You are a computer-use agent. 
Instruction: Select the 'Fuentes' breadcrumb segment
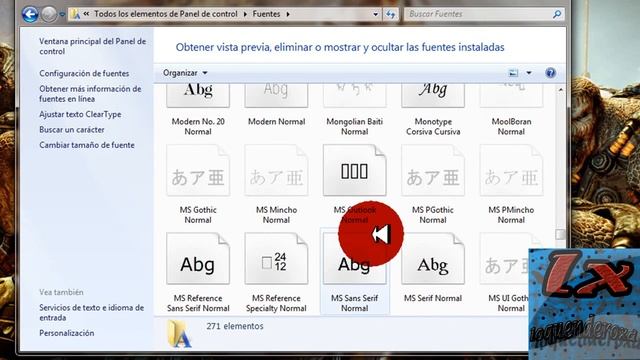[266, 14]
